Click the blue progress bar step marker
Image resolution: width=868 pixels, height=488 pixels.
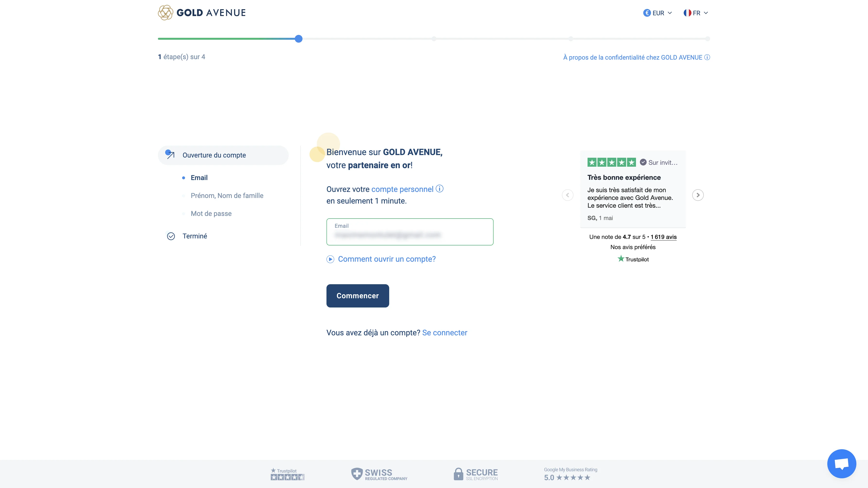[x=298, y=39]
